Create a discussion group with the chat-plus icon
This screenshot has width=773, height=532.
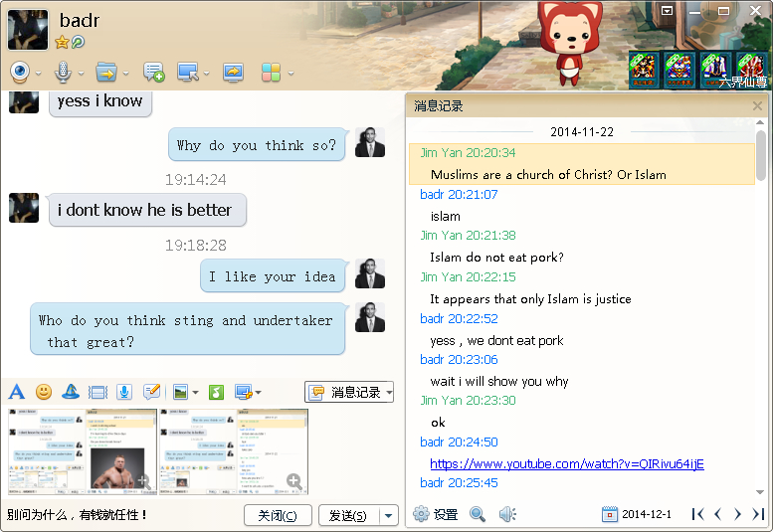pyautogui.click(x=153, y=73)
